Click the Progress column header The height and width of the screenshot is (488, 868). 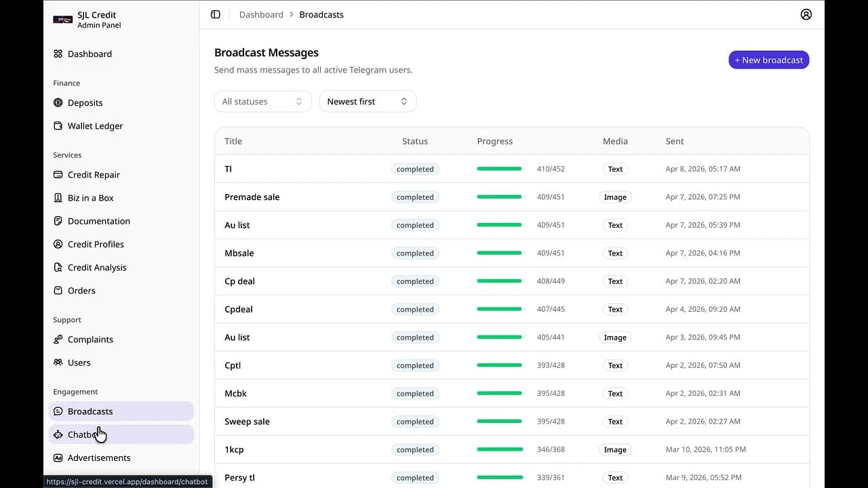click(495, 141)
